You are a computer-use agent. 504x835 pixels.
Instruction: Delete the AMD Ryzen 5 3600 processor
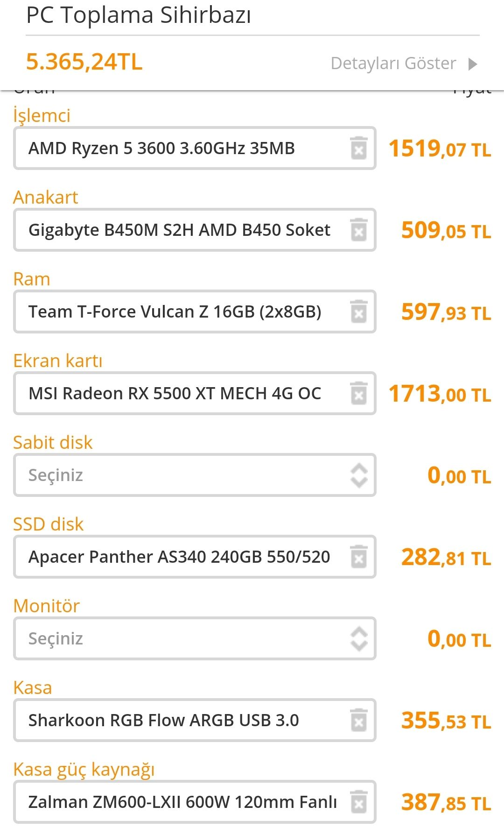pos(358,149)
